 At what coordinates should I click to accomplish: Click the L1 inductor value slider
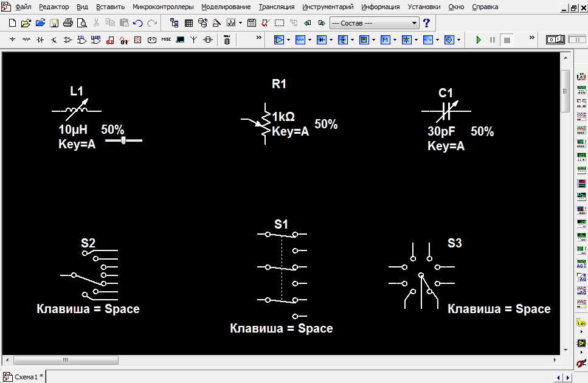123,140
